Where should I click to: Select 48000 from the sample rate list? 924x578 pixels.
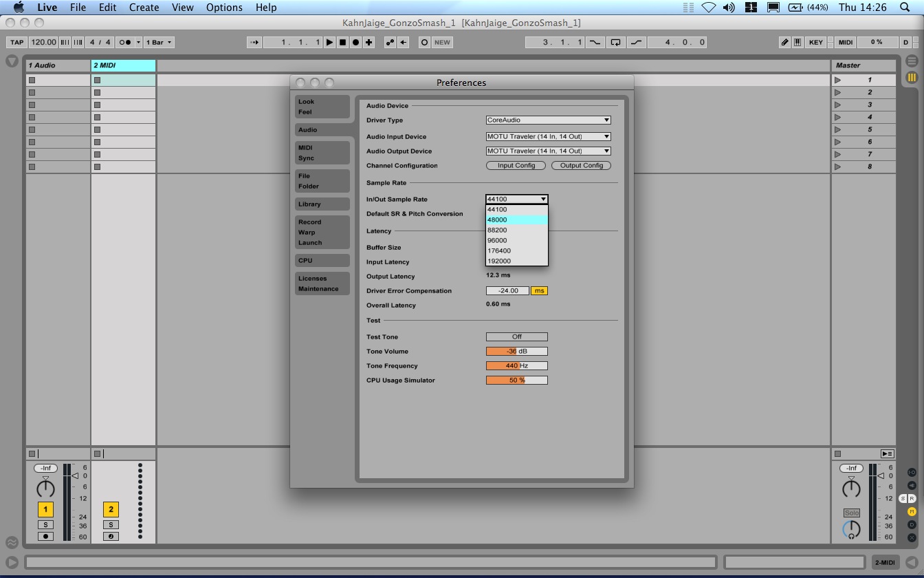[516, 220]
